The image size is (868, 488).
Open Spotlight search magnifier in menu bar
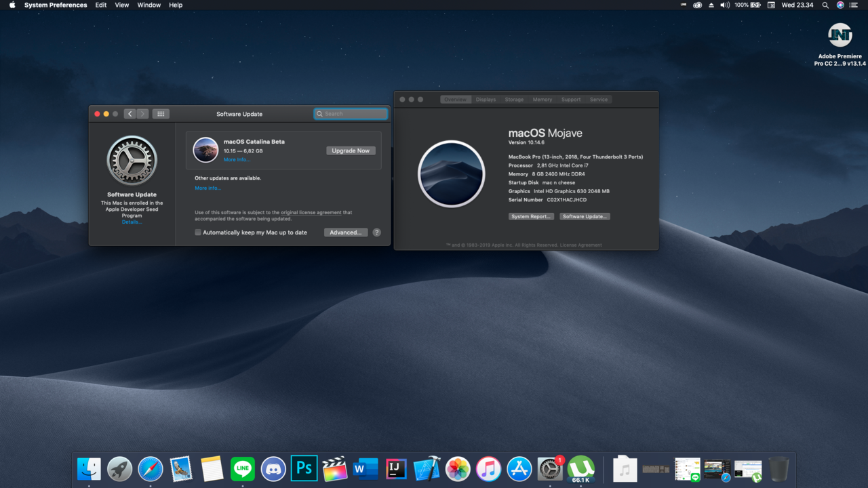(825, 5)
